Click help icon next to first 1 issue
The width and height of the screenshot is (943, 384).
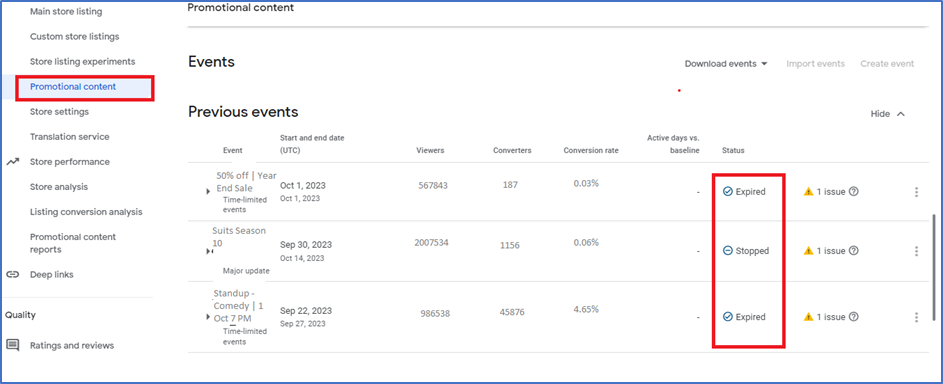point(853,192)
